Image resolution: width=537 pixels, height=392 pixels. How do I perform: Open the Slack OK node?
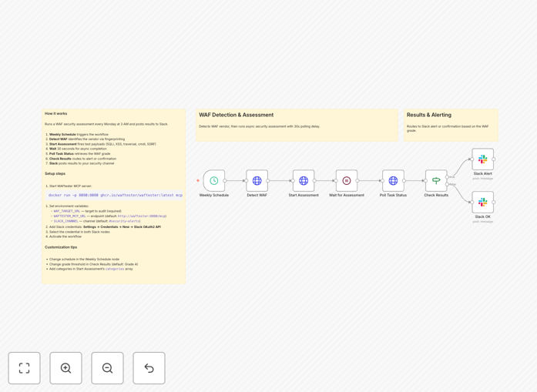click(483, 202)
